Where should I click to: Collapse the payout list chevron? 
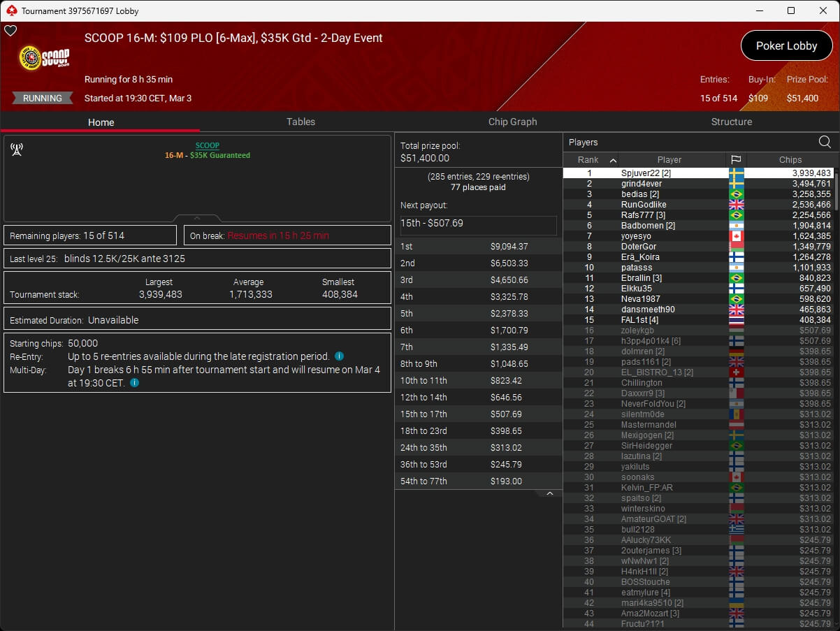point(549,493)
